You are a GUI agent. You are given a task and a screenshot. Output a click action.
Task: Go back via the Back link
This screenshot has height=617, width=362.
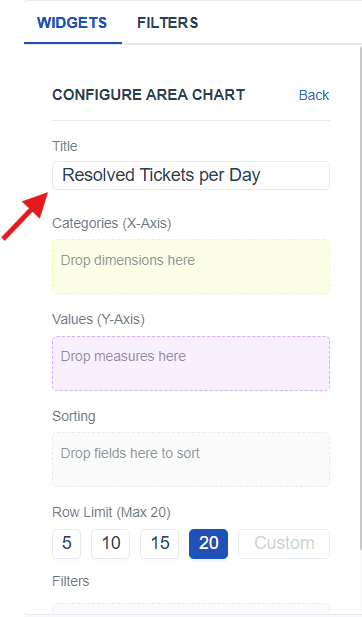[x=314, y=95]
